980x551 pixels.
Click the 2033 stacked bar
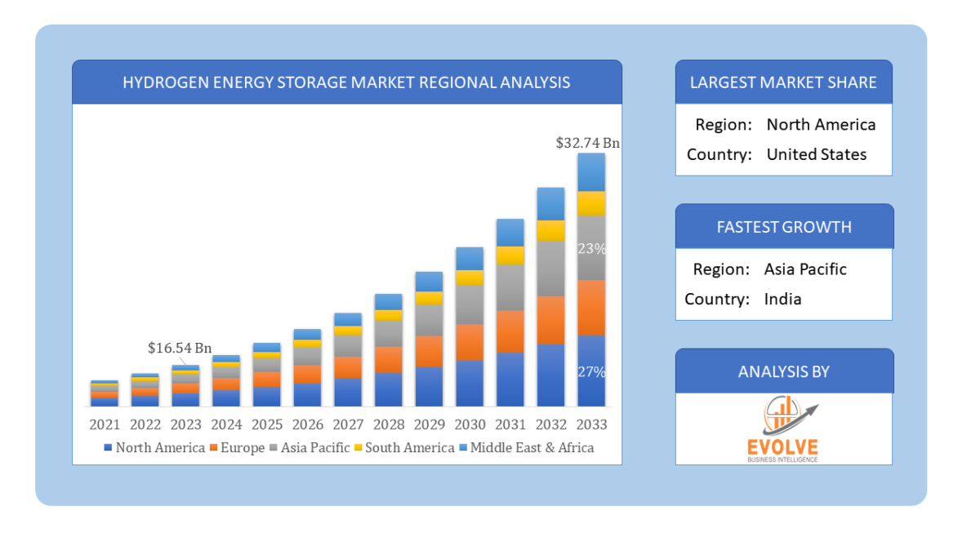[591, 280]
